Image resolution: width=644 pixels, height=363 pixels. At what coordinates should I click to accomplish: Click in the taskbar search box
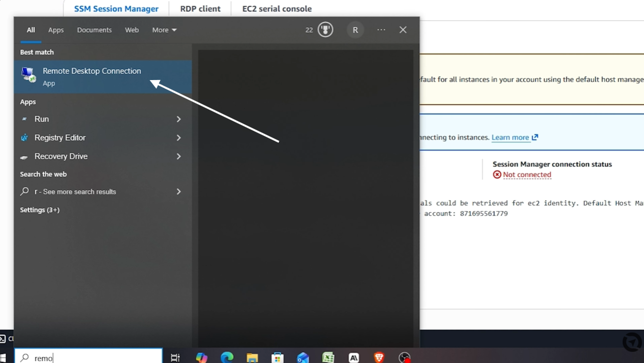point(88,358)
